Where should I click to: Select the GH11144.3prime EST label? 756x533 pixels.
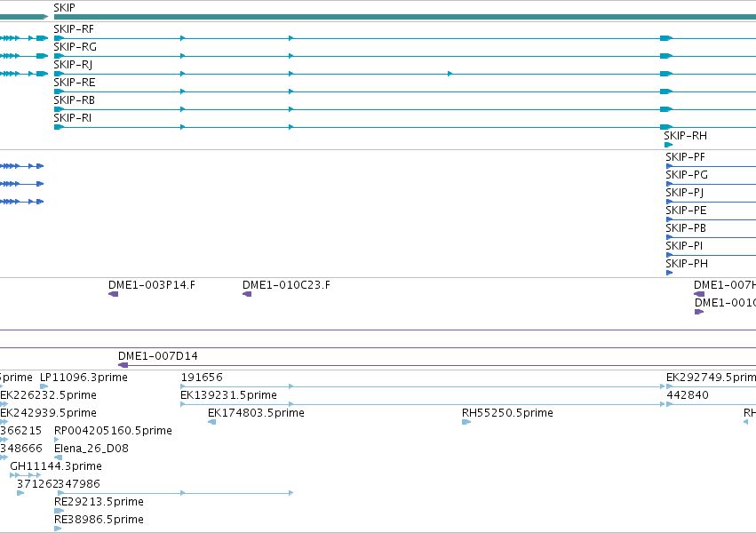pyautogui.click(x=56, y=466)
